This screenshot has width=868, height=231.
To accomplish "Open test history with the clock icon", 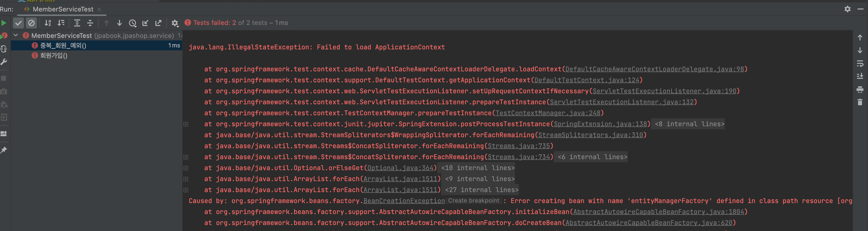I will (132, 23).
